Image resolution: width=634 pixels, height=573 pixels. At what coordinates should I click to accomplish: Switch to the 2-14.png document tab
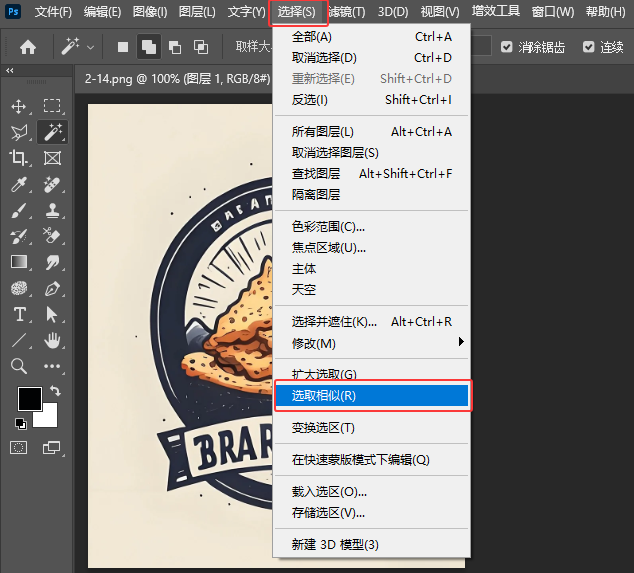(x=177, y=78)
